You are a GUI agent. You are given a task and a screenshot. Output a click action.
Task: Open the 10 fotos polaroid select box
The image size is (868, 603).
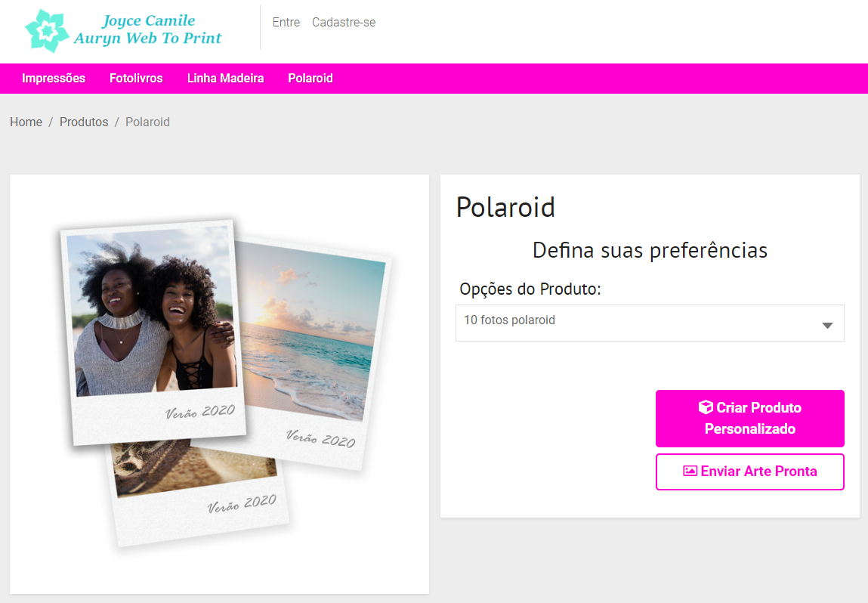(x=650, y=323)
